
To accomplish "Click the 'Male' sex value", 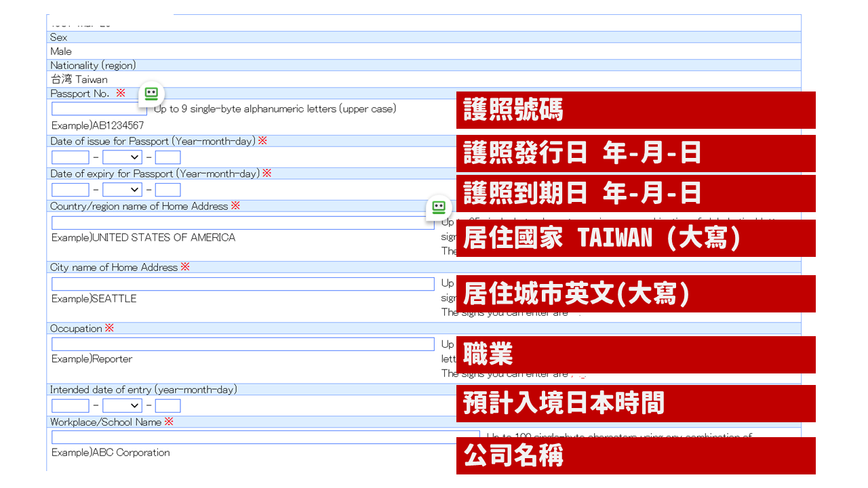I will coord(61,52).
